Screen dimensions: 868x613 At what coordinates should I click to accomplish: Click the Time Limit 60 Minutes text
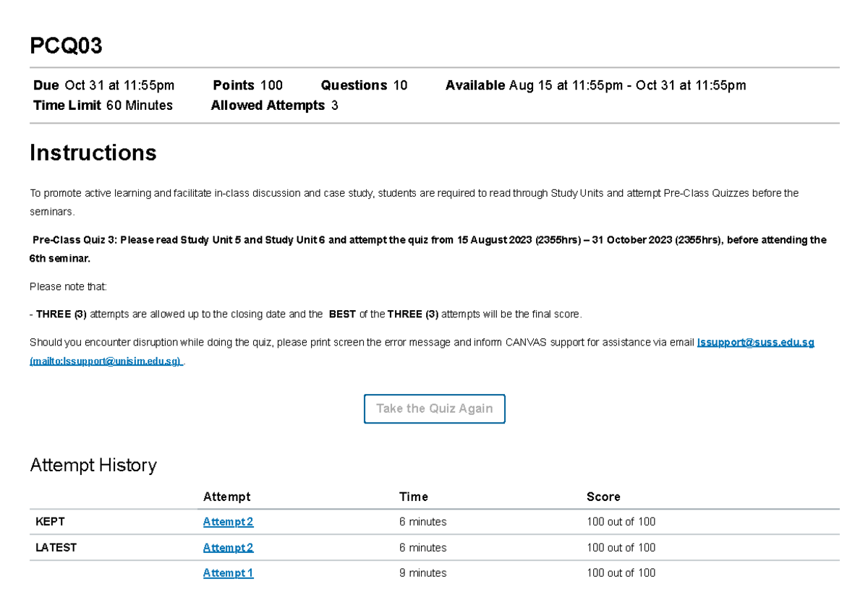click(102, 105)
